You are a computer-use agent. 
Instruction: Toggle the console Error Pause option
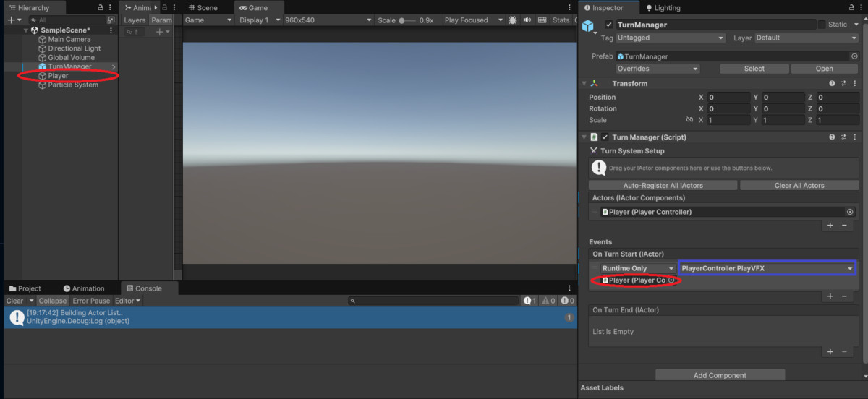(x=91, y=301)
